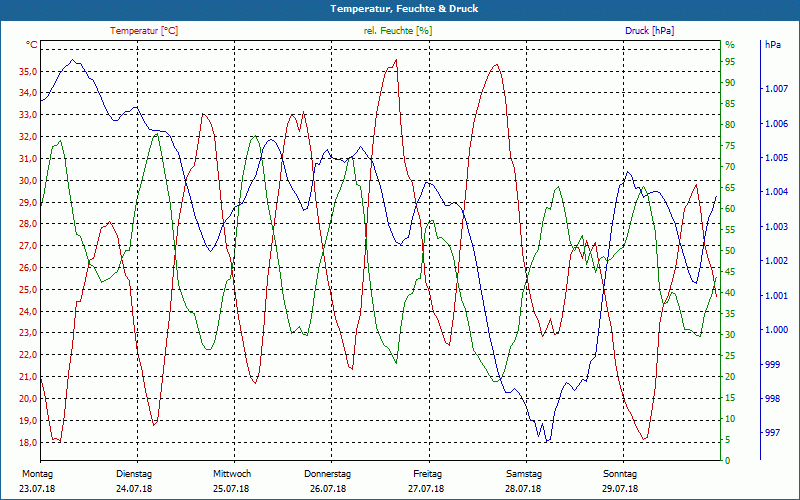Click temperature axis value '35,0'
The width and height of the screenshot is (800, 500).
(28, 71)
